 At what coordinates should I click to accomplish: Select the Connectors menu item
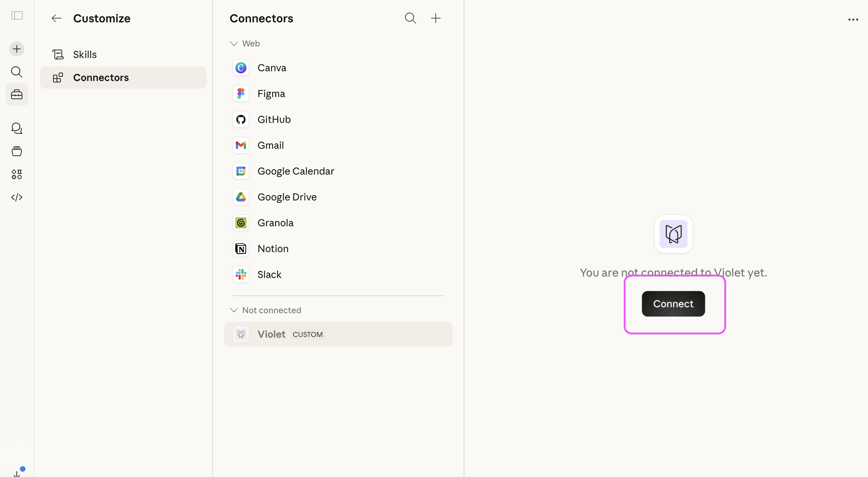101,78
